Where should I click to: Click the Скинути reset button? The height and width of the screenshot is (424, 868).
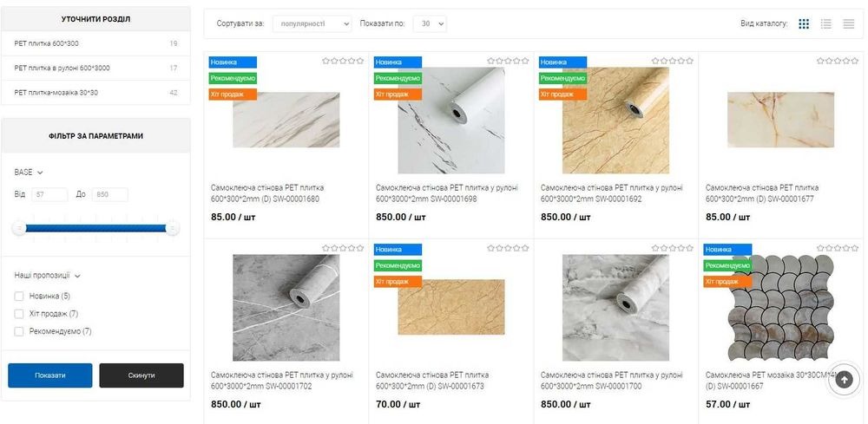point(141,375)
